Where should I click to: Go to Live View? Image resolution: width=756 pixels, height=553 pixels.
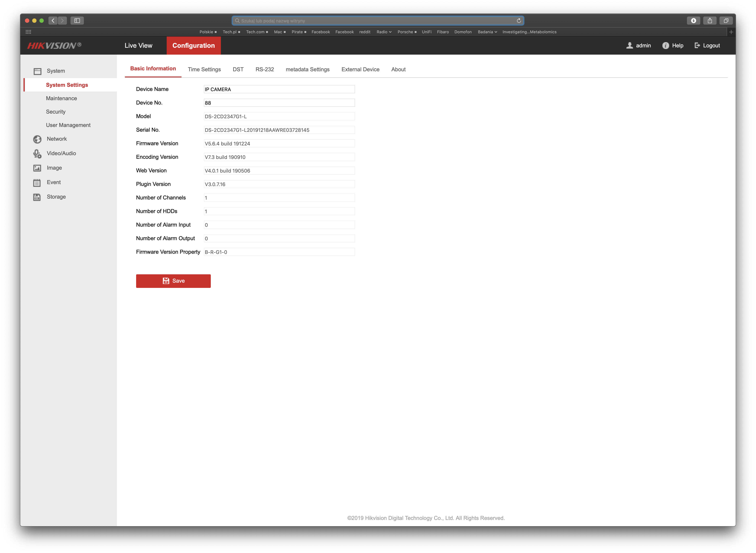[138, 46]
